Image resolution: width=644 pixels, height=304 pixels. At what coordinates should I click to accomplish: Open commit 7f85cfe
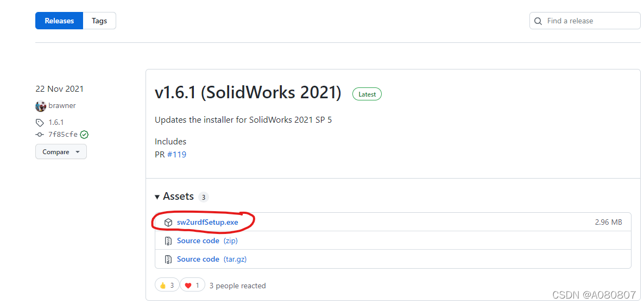63,134
